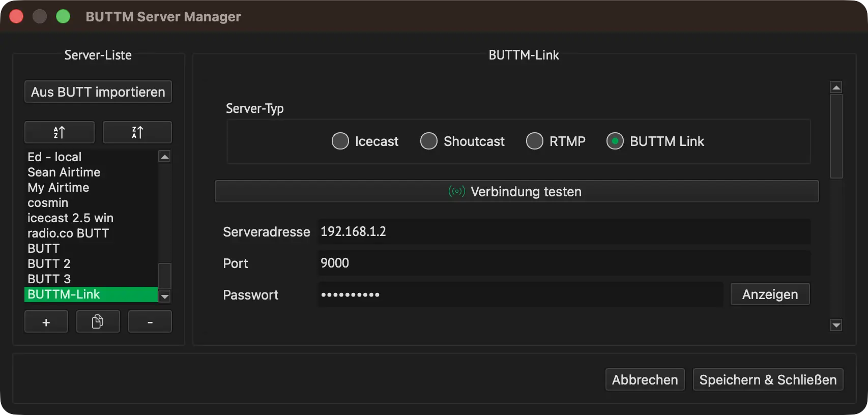Duplicate the selected server with the copy icon
Screen dimensions: 868x415
98,322
